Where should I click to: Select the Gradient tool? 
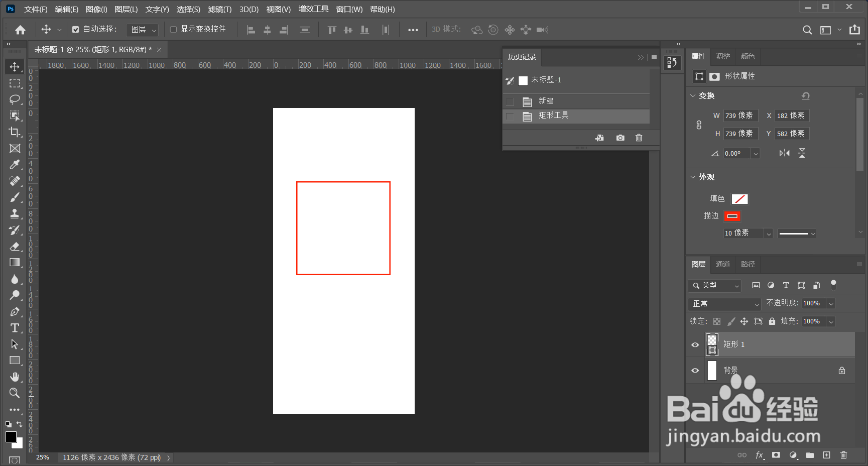[x=15, y=262]
